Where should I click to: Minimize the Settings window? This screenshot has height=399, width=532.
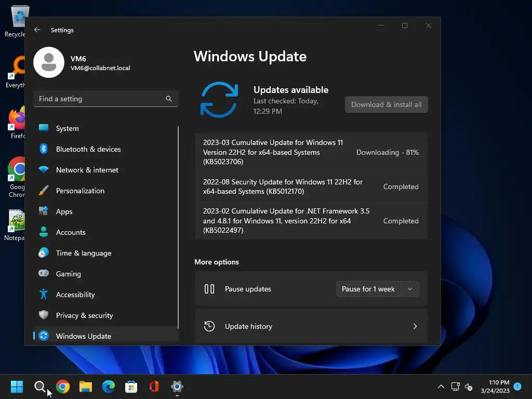pos(381,25)
